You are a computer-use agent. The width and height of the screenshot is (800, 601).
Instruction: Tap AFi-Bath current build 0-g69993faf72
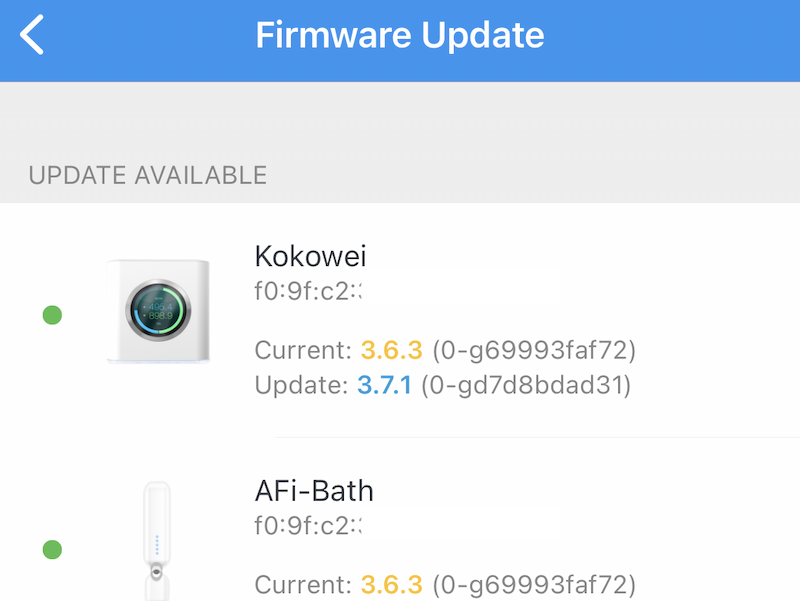point(534,584)
